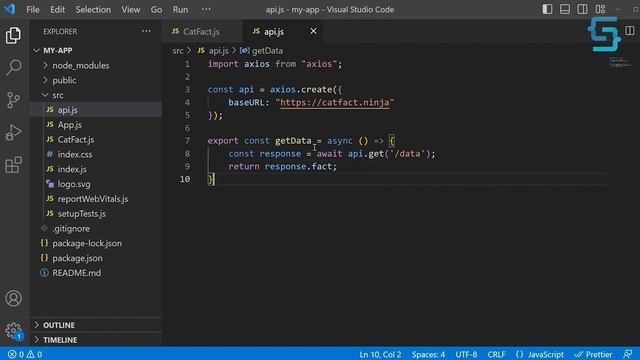
Task: Click the getData breadcrumb symbol
Action: 267,51
